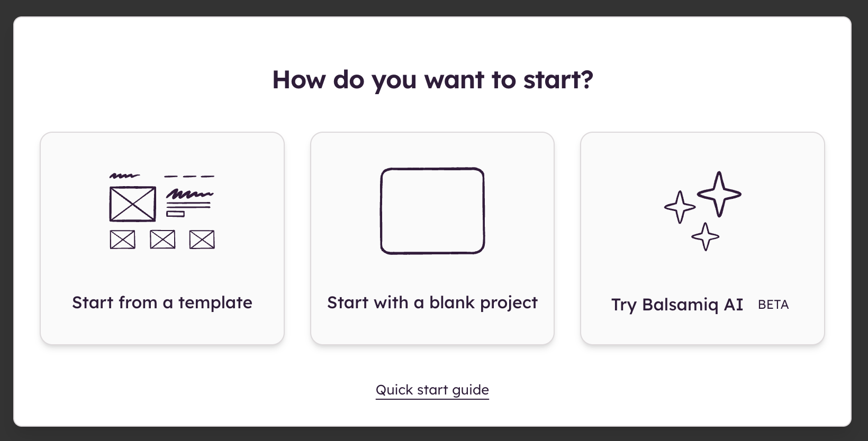
Task: Open the Quick start guide link
Action: (432, 390)
